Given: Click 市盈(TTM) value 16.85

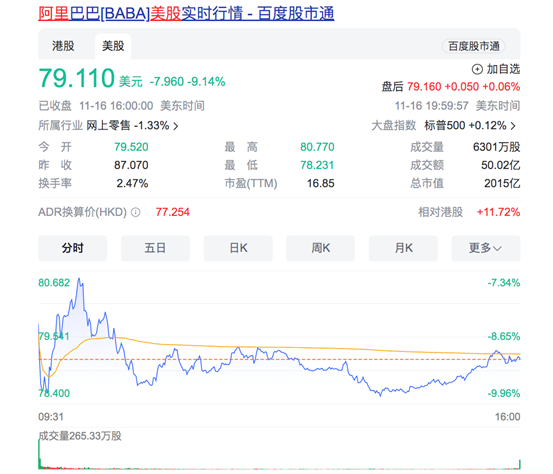Looking at the screenshot, I should coord(321,183).
